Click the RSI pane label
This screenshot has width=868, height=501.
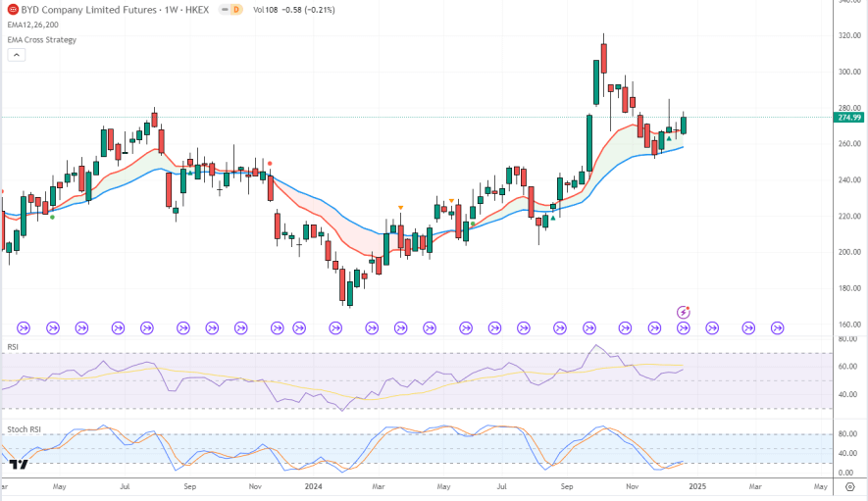[13, 346]
